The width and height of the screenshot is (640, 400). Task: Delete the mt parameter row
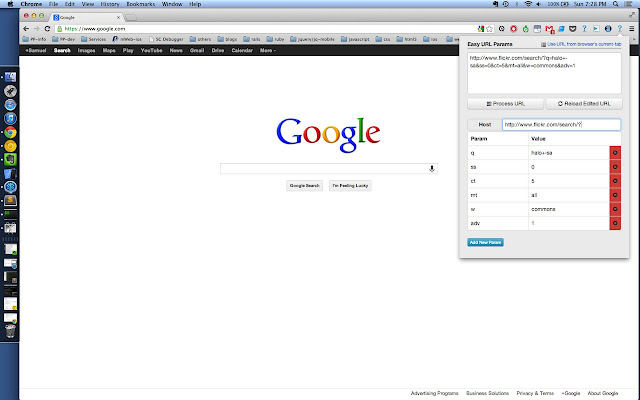point(615,195)
